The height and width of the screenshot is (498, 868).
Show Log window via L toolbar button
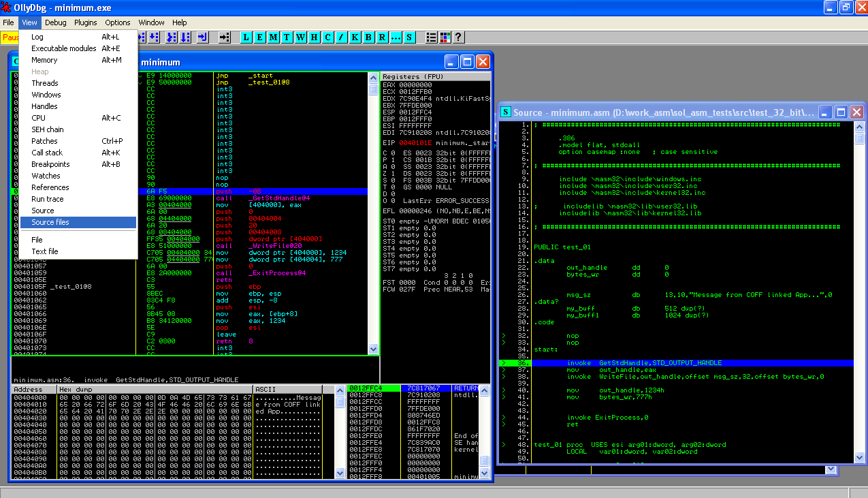(246, 37)
